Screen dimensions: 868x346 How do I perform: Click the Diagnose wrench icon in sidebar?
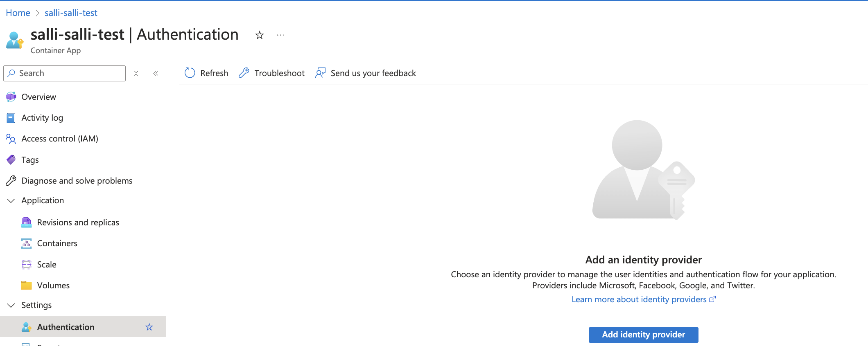click(x=11, y=181)
